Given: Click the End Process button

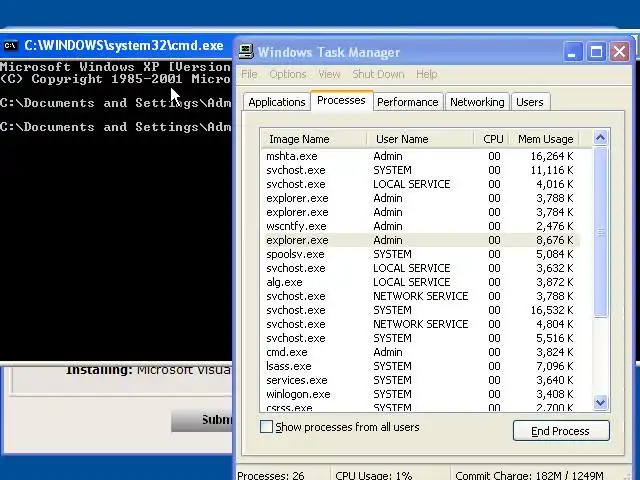Looking at the screenshot, I should point(561,431).
